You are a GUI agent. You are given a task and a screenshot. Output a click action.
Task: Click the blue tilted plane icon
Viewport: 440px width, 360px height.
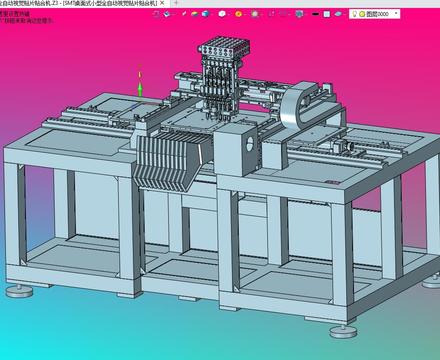click(x=338, y=14)
